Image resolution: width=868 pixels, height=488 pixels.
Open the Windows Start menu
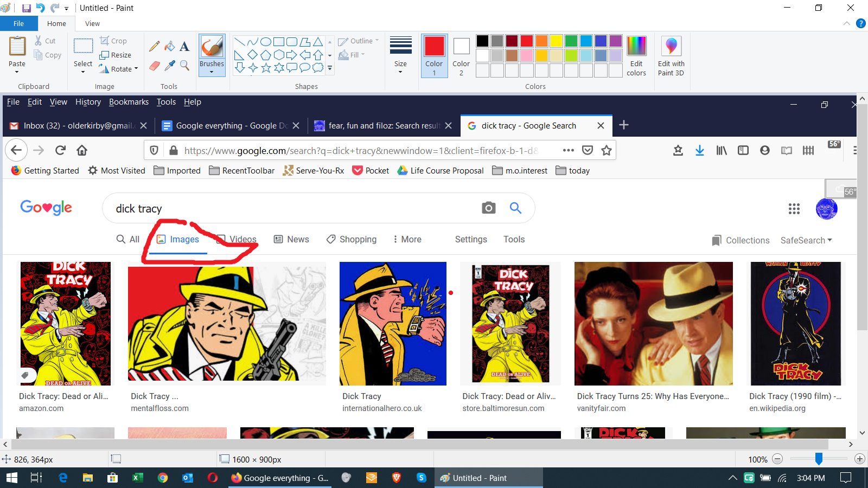pos(11,478)
